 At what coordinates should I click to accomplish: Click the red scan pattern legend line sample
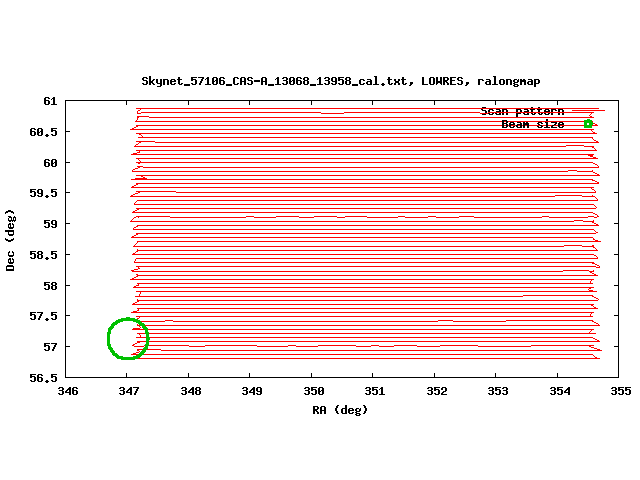(588, 110)
